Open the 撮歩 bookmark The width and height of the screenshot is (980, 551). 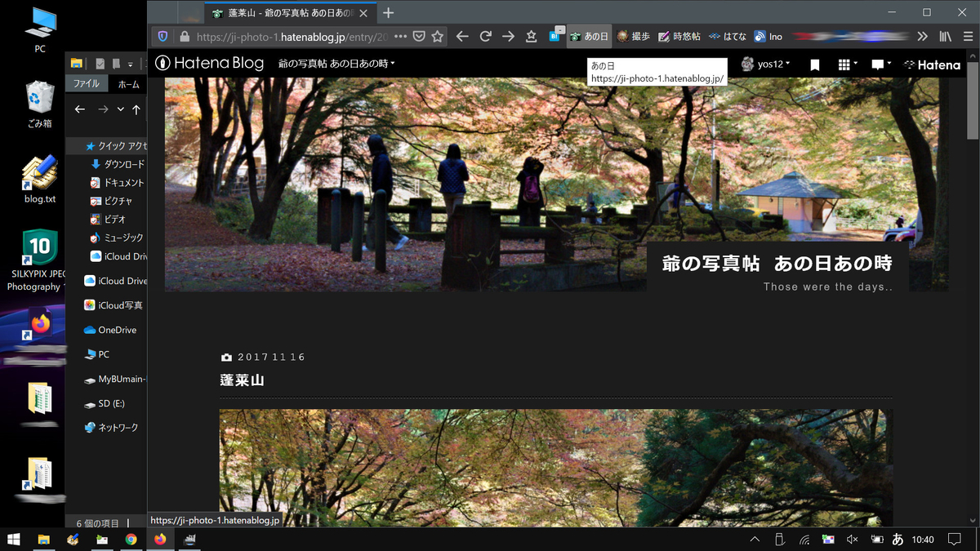tap(634, 37)
